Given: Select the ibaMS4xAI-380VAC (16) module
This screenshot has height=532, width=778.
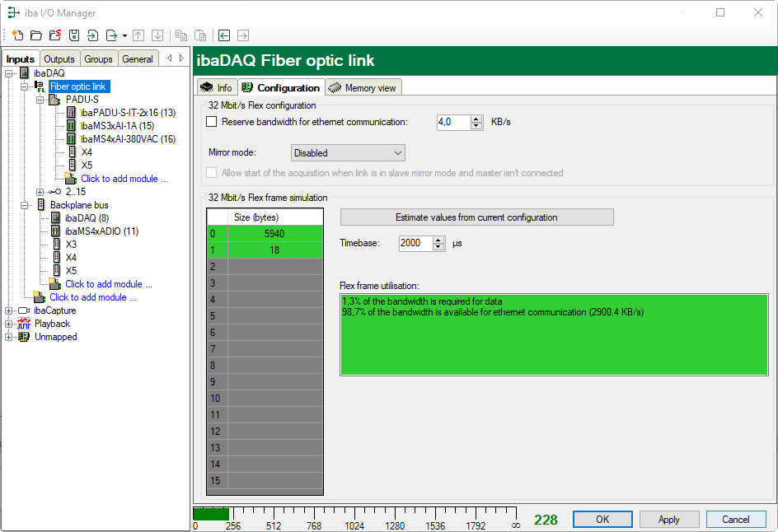Looking at the screenshot, I should pyautogui.click(x=128, y=139).
